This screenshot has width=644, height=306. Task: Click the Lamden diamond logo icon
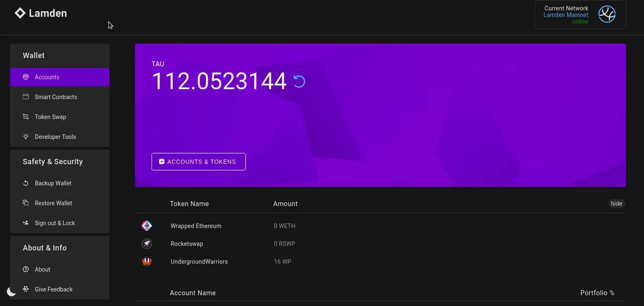[20, 13]
